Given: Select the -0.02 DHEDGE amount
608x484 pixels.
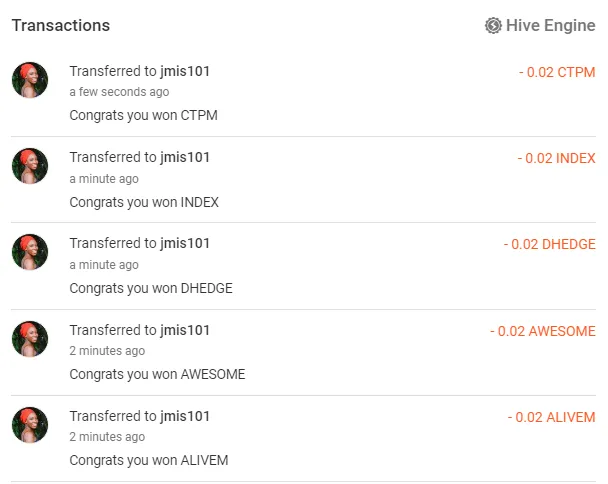Looking at the screenshot, I should [x=549, y=244].
